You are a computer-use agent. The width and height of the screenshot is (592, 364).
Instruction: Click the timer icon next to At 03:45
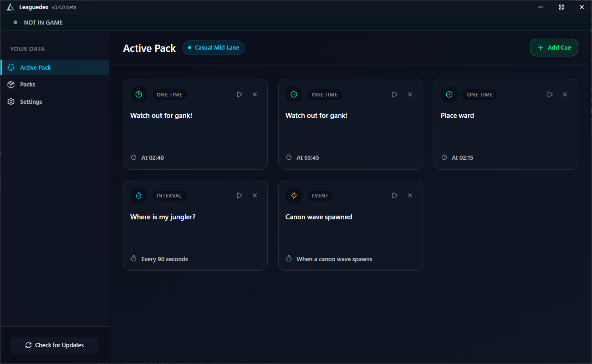pyautogui.click(x=289, y=157)
